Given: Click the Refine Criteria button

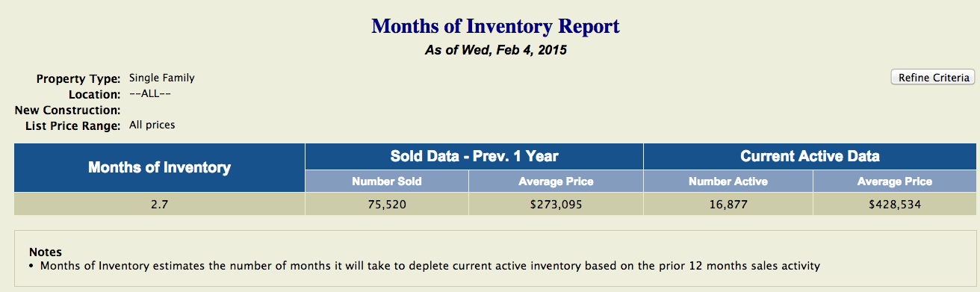Looking at the screenshot, I should point(932,78).
